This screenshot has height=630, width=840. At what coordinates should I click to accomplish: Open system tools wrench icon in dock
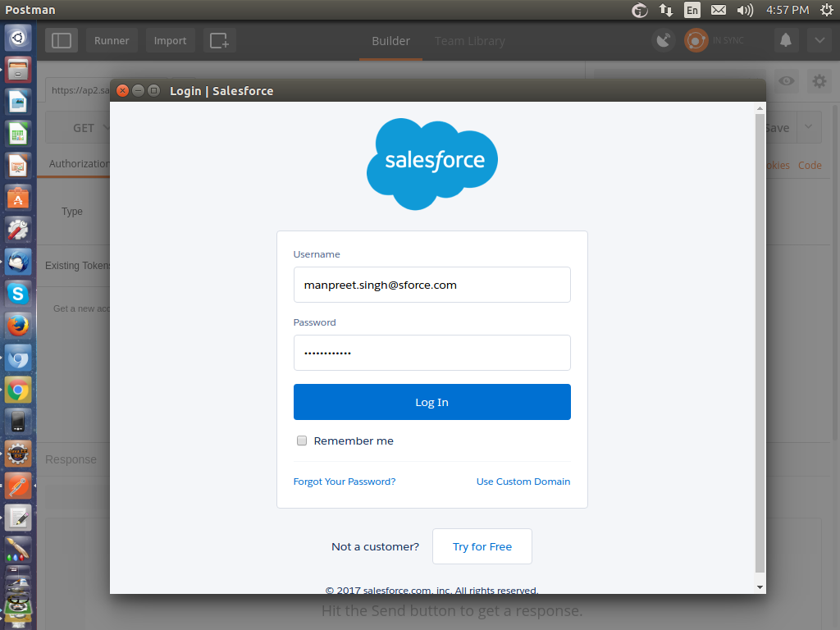(x=18, y=230)
